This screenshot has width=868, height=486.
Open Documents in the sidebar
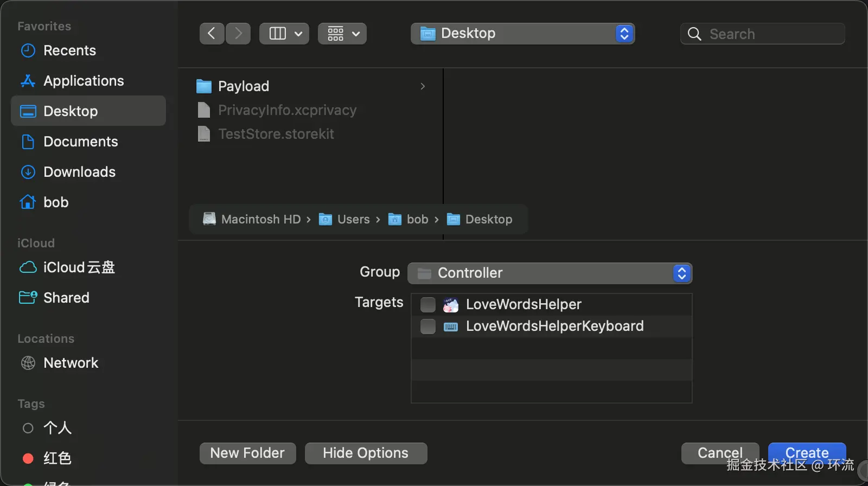pyautogui.click(x=80, y=142)
